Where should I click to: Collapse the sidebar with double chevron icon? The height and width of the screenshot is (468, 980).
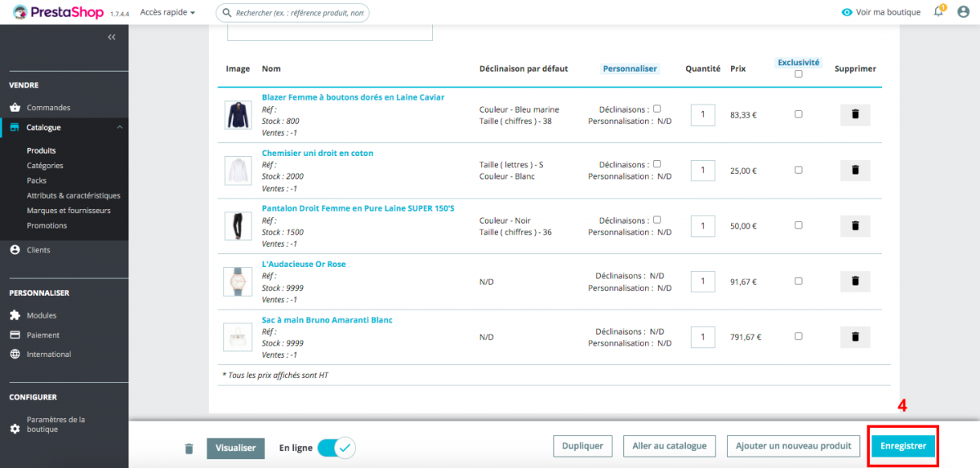click(111, 38)
